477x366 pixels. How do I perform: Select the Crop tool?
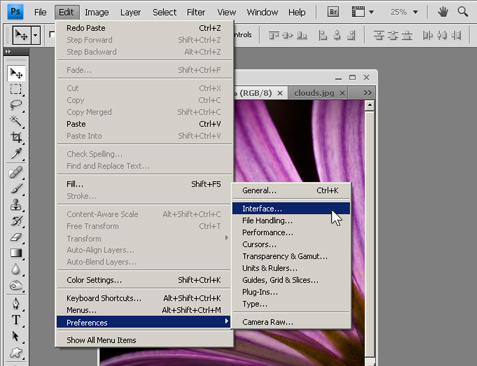click(16, 137)
